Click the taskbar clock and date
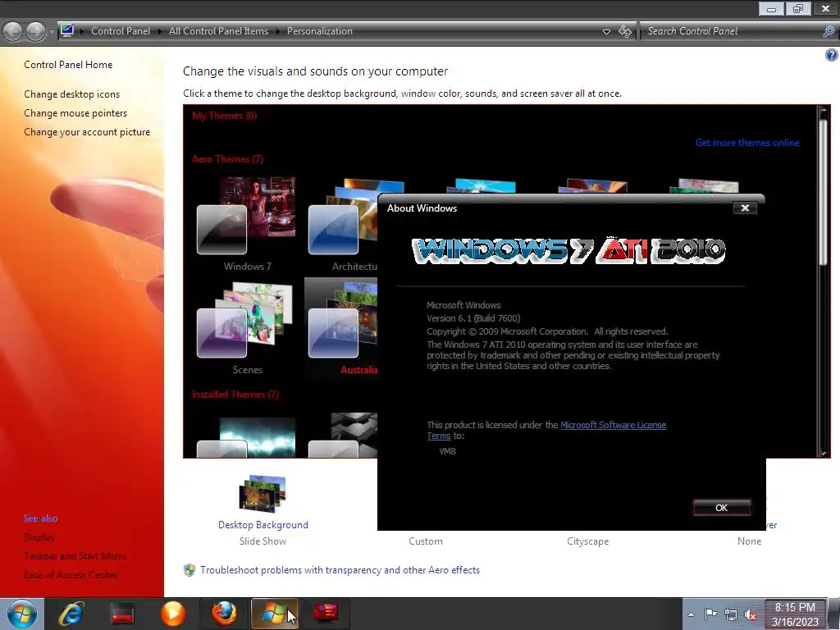840x630 pixels. (795, 614)
